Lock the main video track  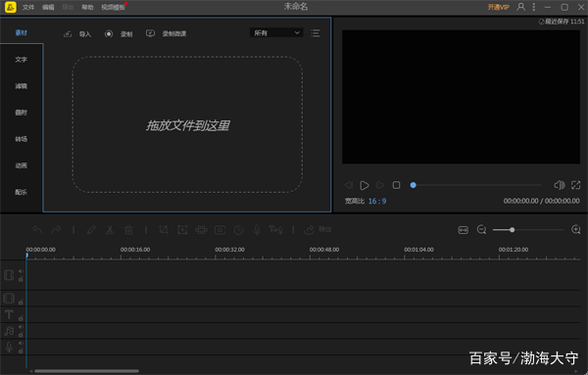pos(21,279)
